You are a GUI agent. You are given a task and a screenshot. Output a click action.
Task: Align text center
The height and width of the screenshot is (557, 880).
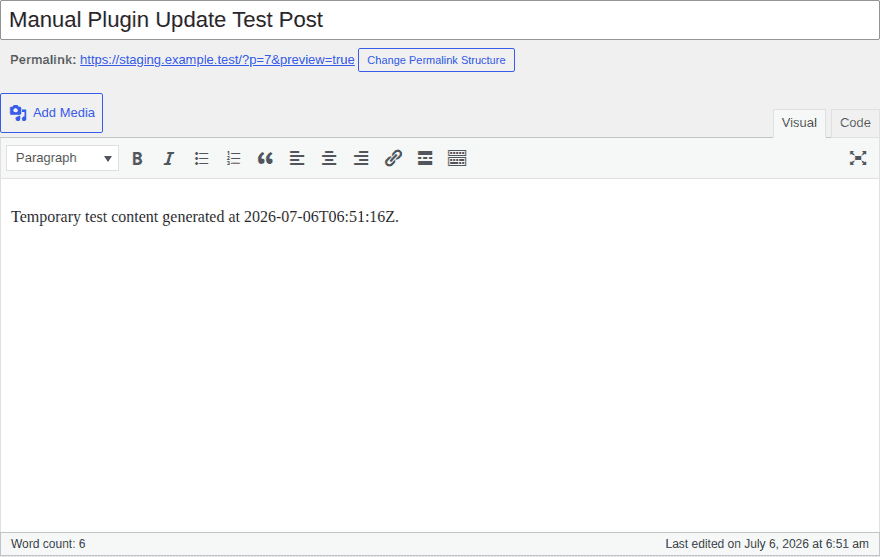(329, 158)
